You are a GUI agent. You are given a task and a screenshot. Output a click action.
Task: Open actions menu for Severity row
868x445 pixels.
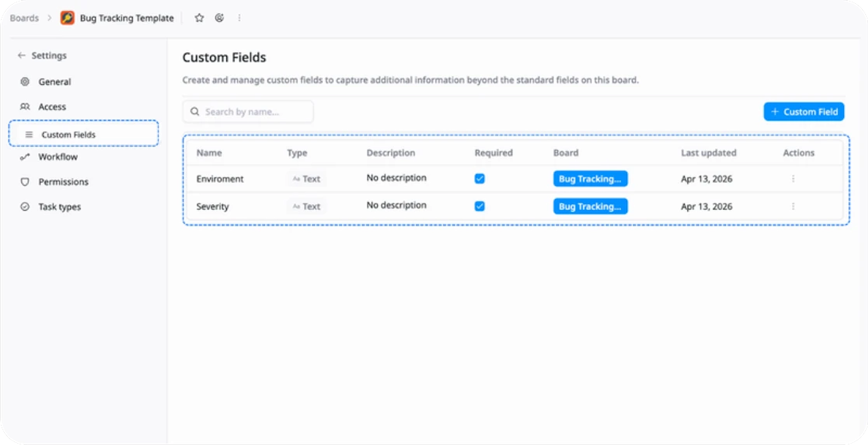[793, 206]
